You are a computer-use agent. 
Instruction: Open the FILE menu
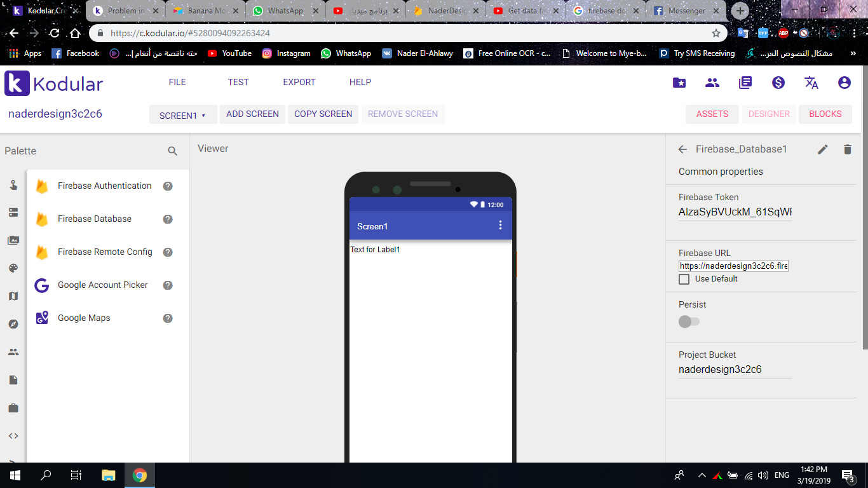click(x=177, y=82)
